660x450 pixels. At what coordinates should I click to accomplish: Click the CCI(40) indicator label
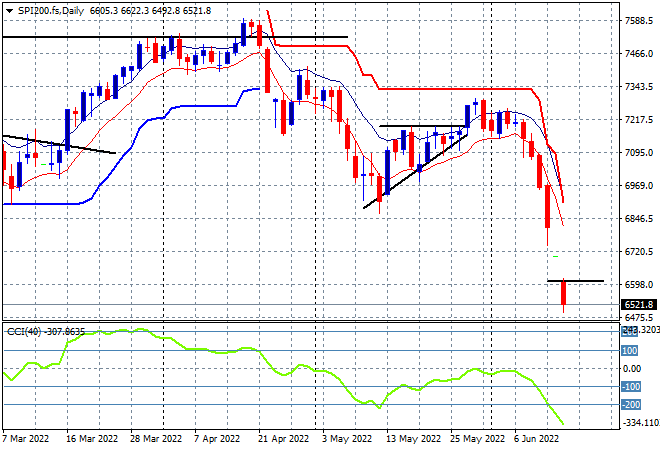[x=46, y=332]
